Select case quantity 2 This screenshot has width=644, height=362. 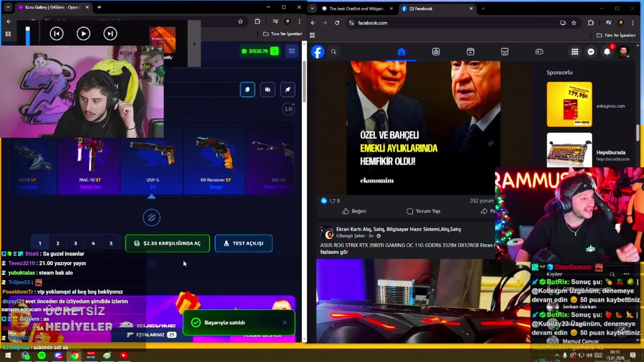(x=57, y=243)
